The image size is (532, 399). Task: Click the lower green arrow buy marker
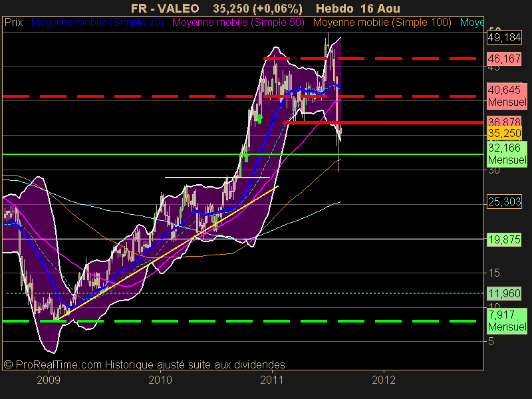tap(246, 157)
